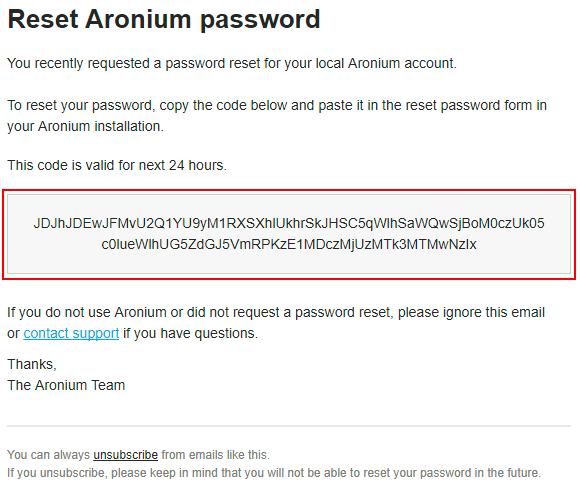
Task: Click inside the reset code box
Action: (x=289, y=234)
